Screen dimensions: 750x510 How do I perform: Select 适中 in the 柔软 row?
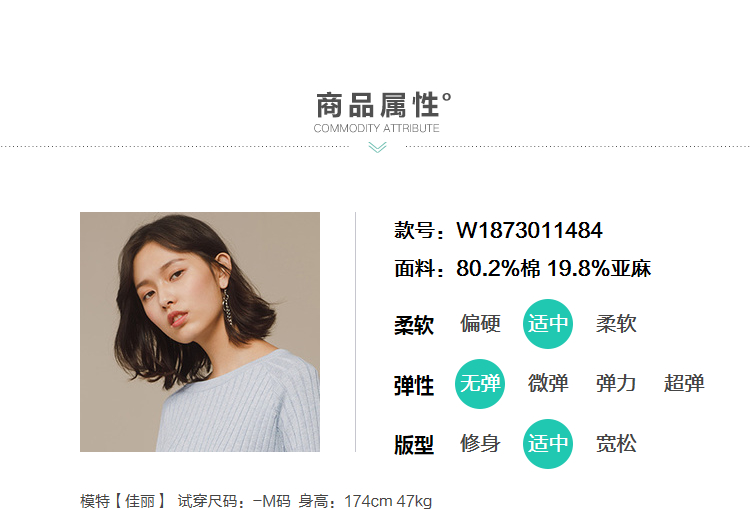[x=548, y=324]
